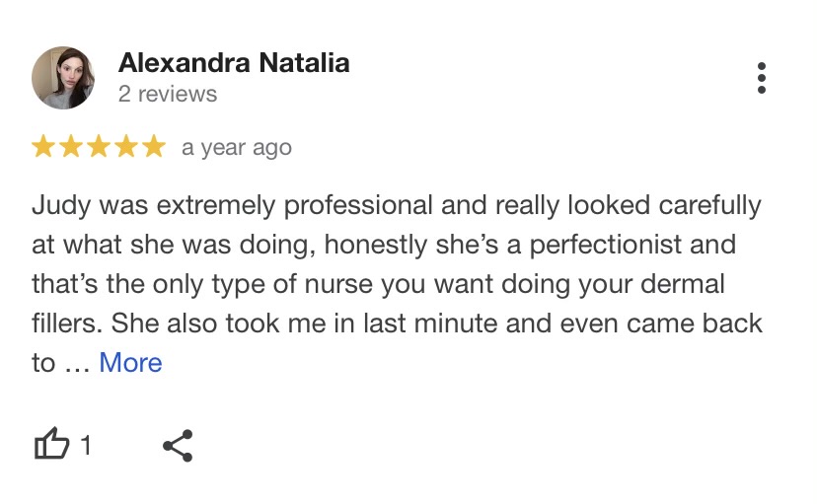Viewport: 817px width, 504px height.
Task: Click the word "perfectionist" in the review
Action: 606,246
